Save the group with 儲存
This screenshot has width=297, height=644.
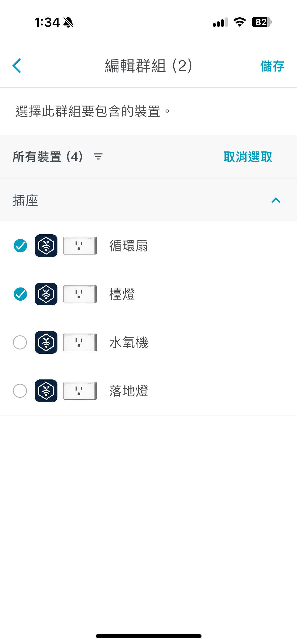pos(272,66)
